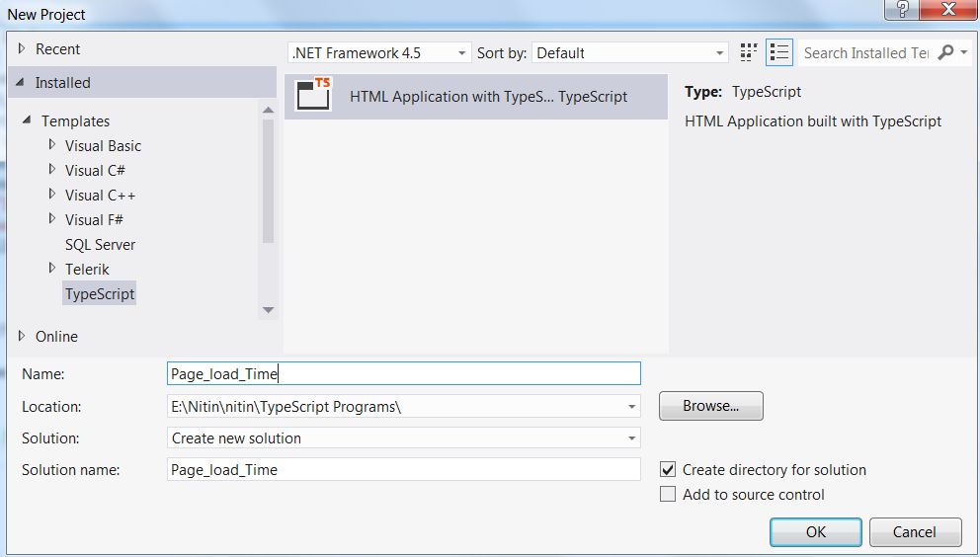
Task: Expand the Visual C++ node
Action: [52, 195]
